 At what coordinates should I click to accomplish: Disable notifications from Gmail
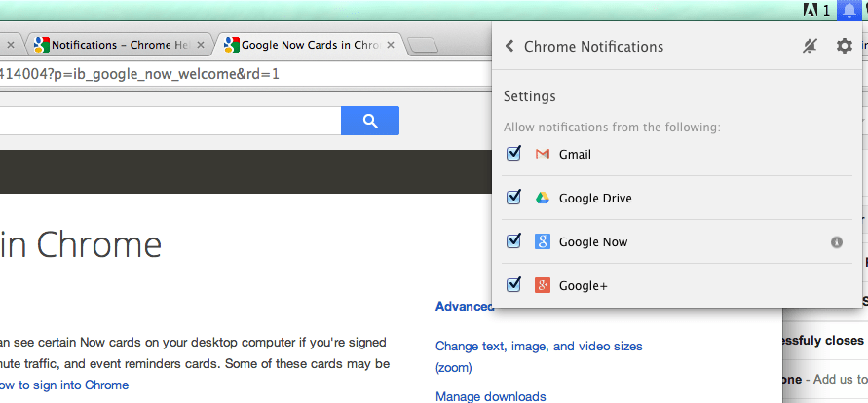[514, 154]
